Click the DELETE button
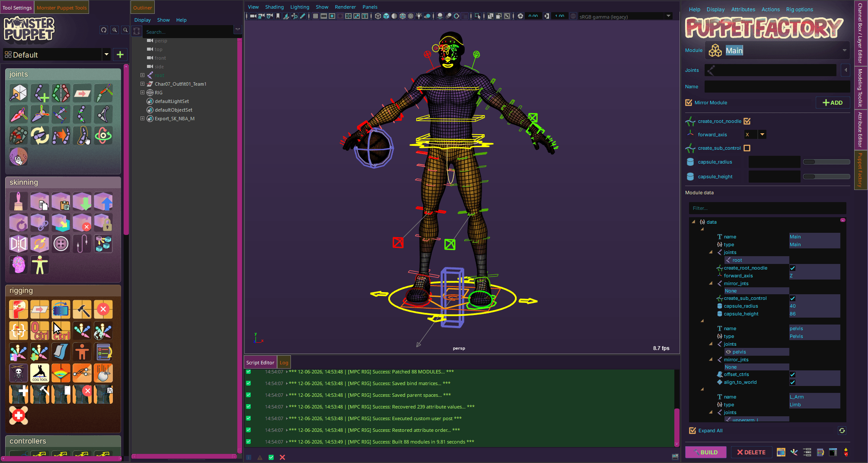Screen dimensions: 868x463 751,452
